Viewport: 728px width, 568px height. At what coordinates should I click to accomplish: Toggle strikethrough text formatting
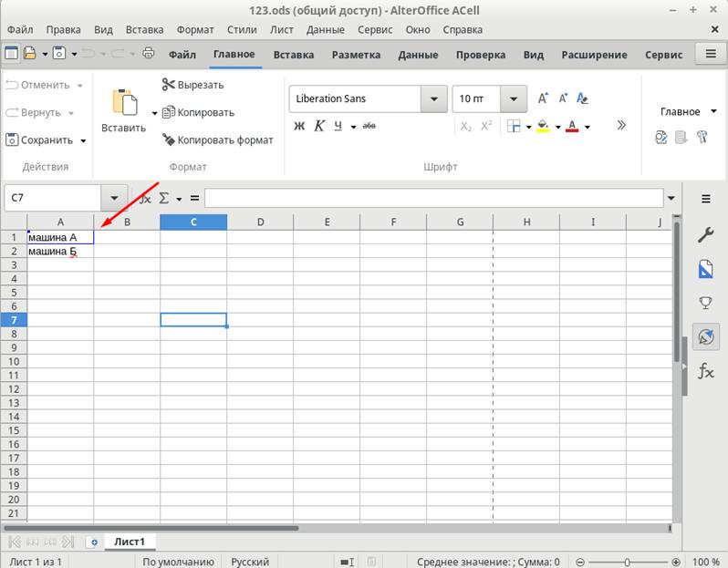point(369,126)
